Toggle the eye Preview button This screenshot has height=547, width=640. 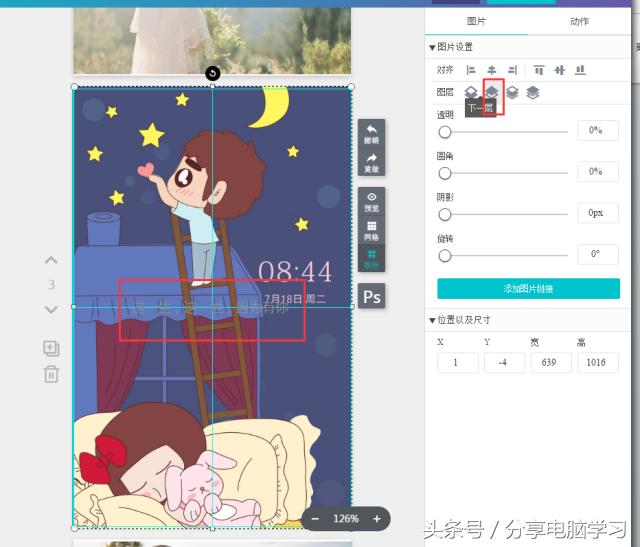point(371,202)
